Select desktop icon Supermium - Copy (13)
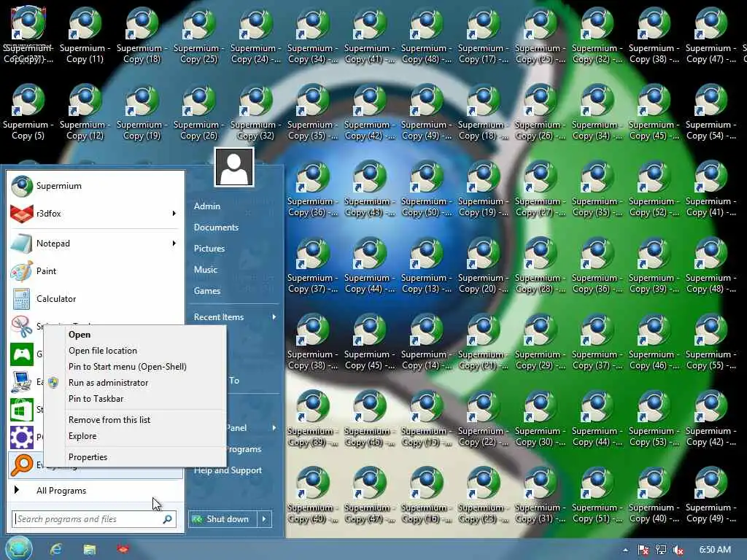This screenshot has width=747, height=560. (426, 265)
